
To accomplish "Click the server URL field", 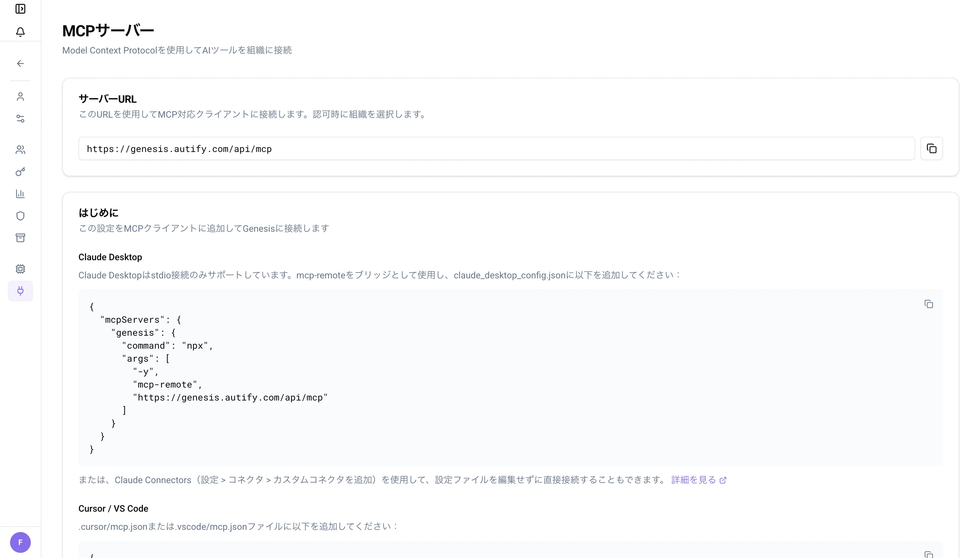I will (x=496, y=148).
